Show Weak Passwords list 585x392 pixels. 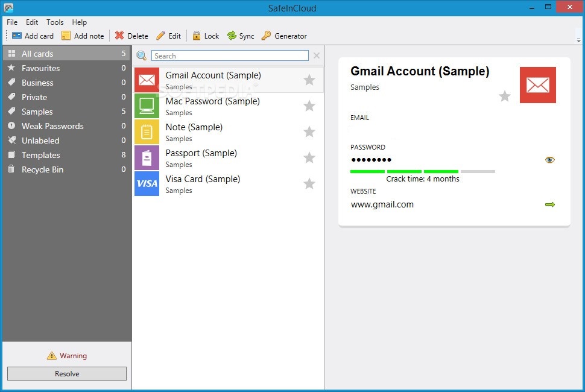click(x=67, y=126)
